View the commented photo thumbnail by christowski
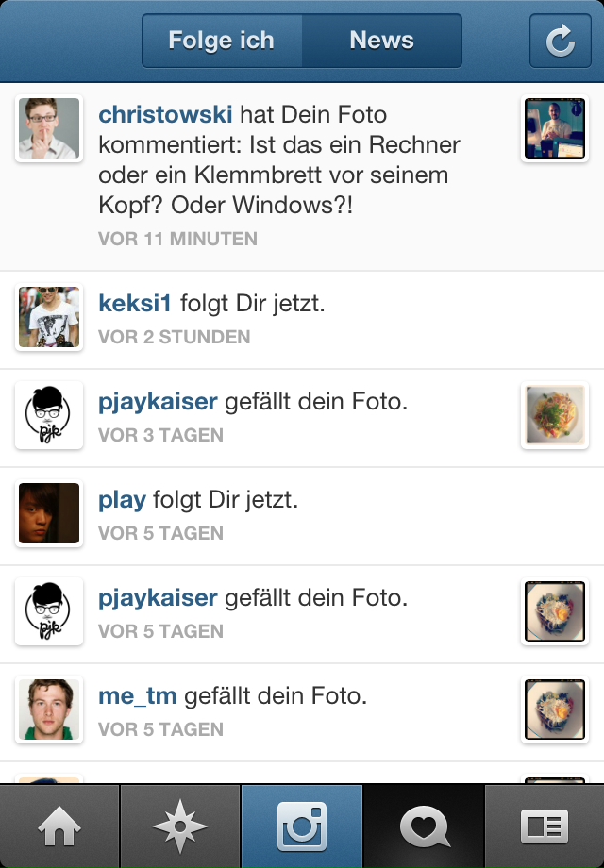Image resolution: width=604 pixels, height=868 pixels. click(555, 128)
